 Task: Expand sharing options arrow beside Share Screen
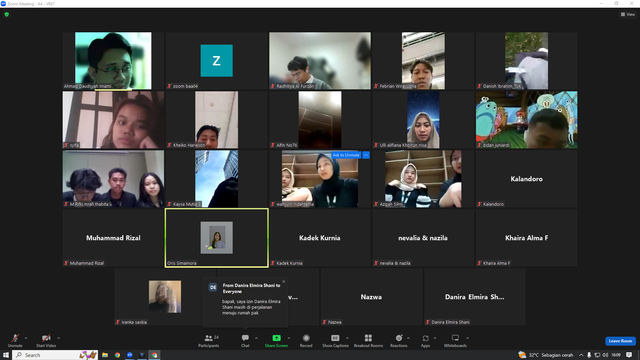coord(289,338)
